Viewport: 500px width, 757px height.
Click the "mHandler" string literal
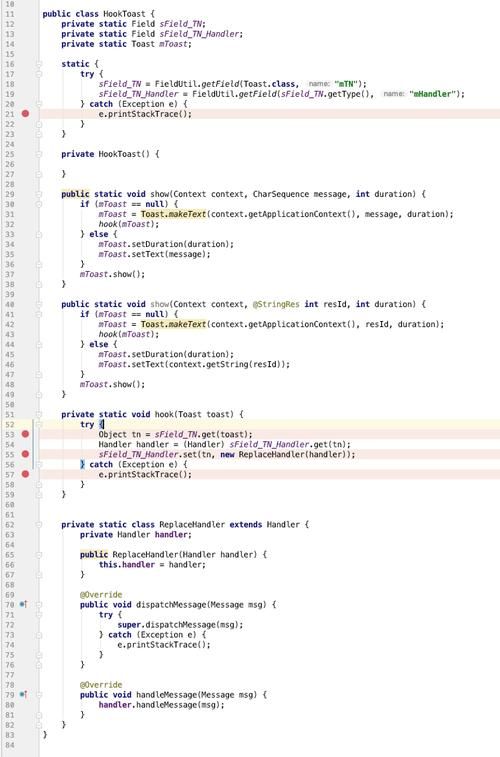point(432,94)
